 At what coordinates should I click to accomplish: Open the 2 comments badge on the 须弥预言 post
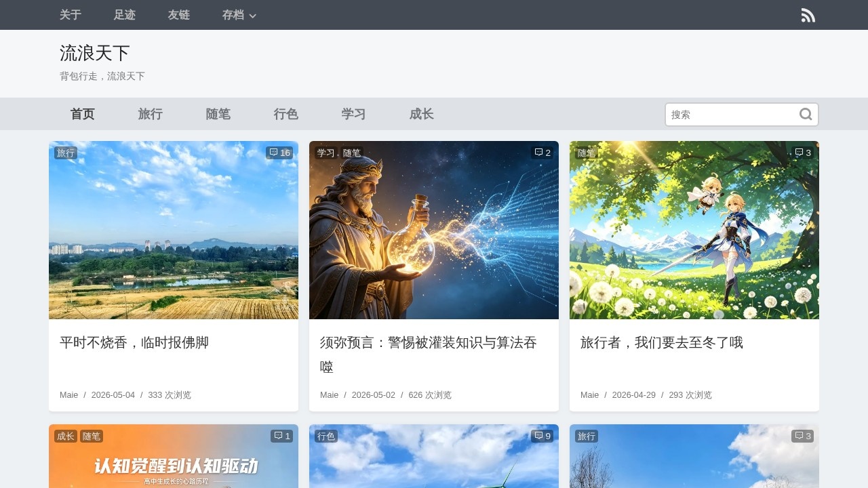(542, 153)
